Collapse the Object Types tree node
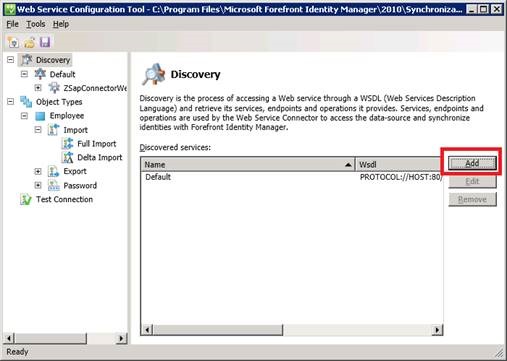Image resolution: width=507 pixels, height=361 pixels. pos(11,102)
